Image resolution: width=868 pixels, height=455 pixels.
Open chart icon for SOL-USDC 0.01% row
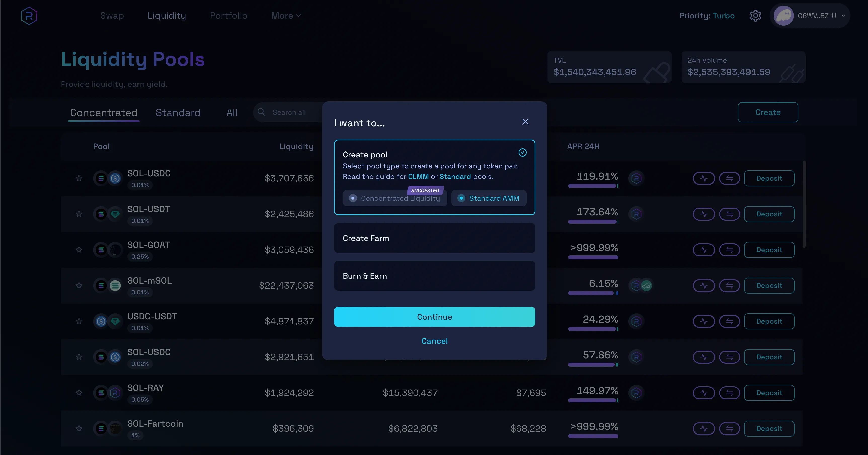pos(703,178)
